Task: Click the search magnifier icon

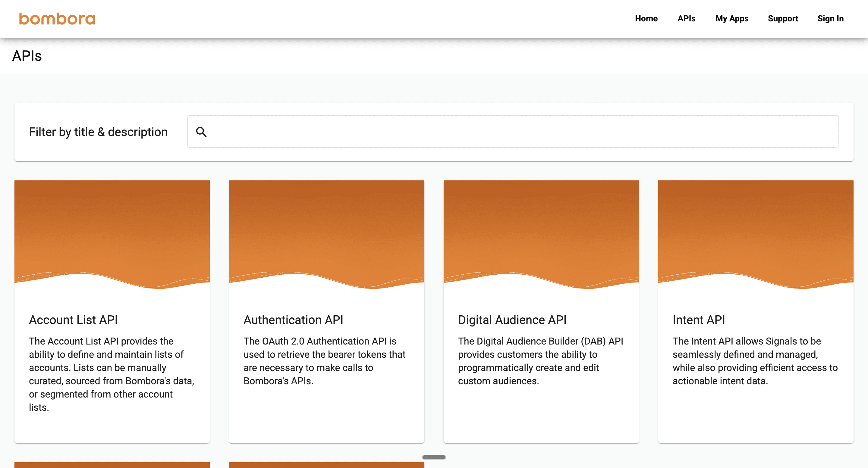Action: [201, 132]
